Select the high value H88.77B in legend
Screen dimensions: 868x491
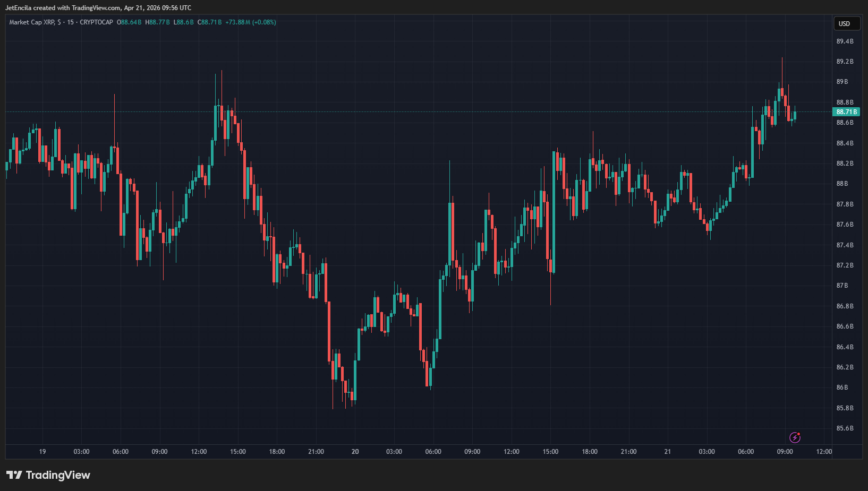157,22
